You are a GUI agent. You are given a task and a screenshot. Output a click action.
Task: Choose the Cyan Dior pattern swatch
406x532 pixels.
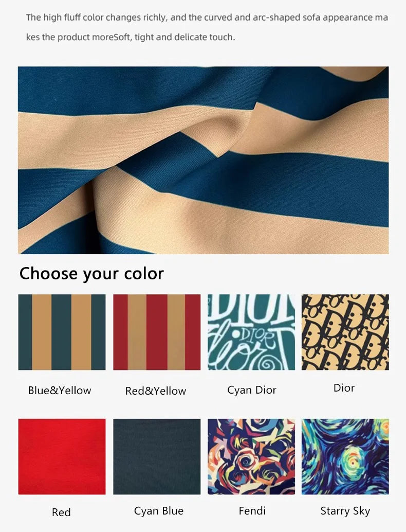click(x=251, y=332)
